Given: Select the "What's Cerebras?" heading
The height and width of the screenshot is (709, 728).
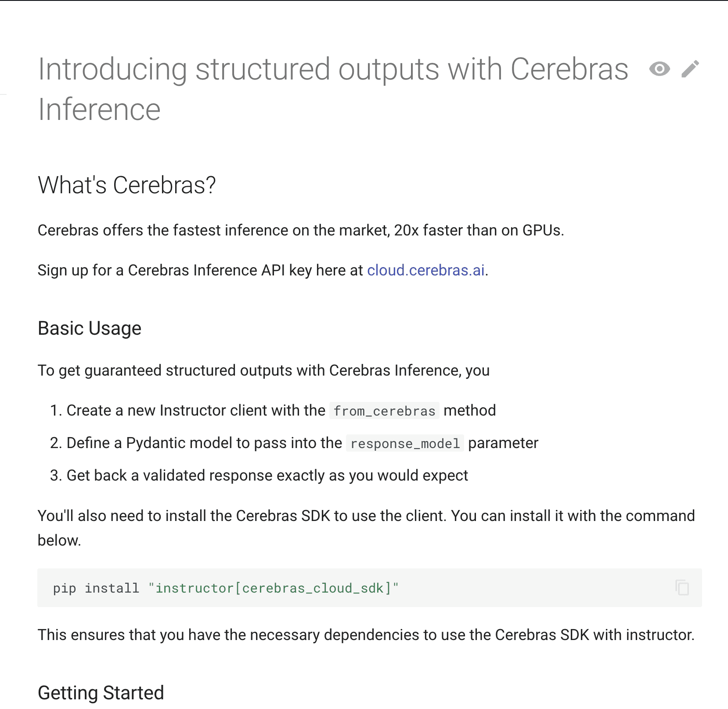Looking at the screenshot, I should [x=127, y=185].
